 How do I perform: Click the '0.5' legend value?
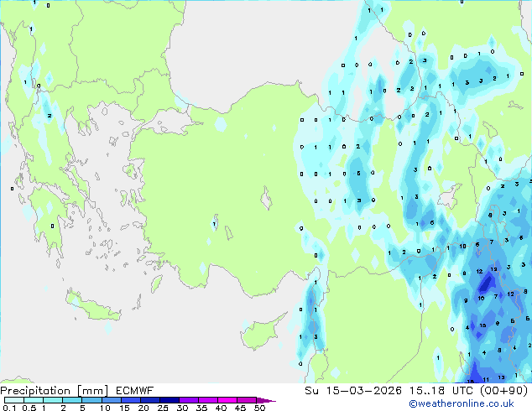[x=29, y=408]
